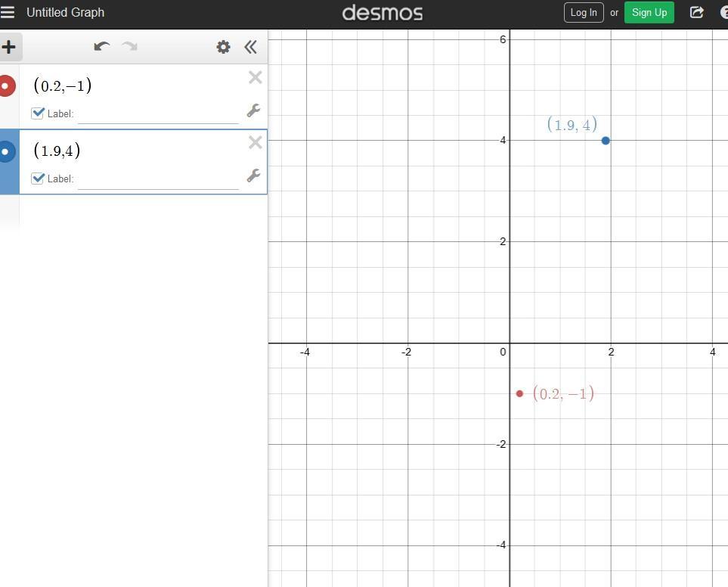The image size is (728, 587).
Task: Click the green Sign Up button
Action: point(649,13)
